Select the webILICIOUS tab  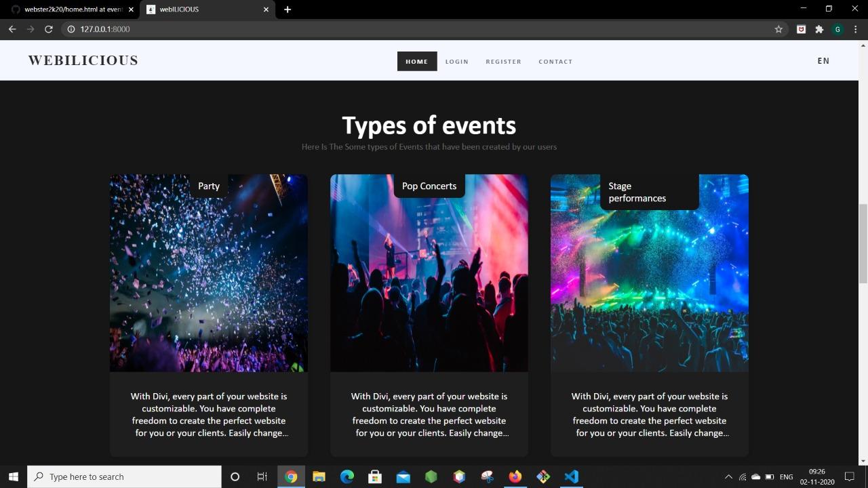pyautogui.click(x=208, y=9)
